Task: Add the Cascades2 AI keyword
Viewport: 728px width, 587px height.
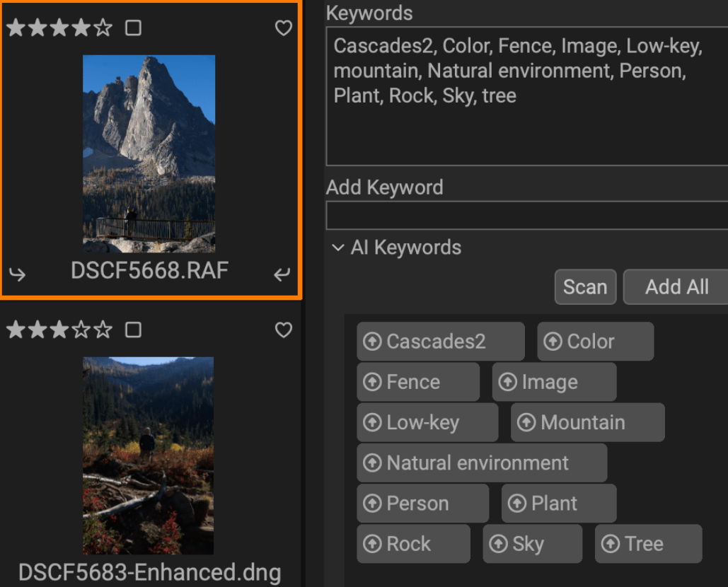Action: (x=441, y=342)
